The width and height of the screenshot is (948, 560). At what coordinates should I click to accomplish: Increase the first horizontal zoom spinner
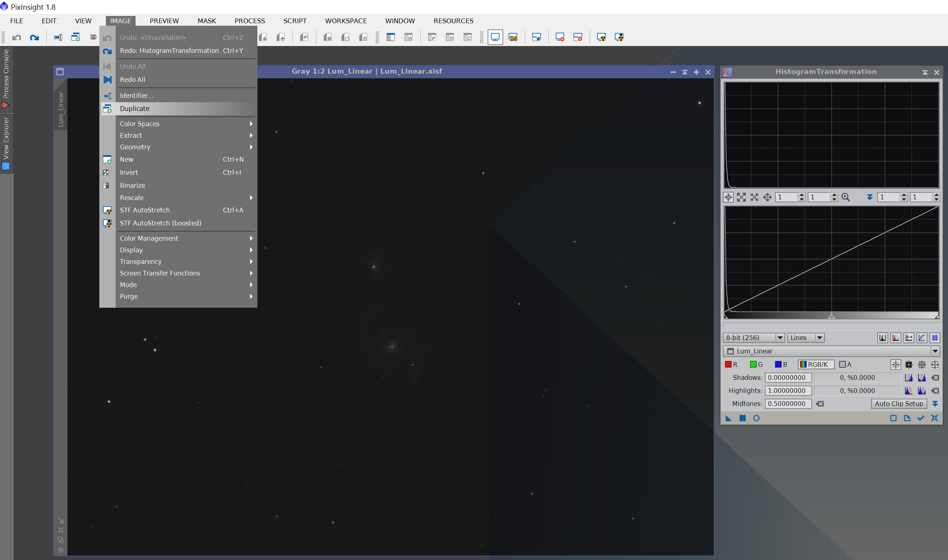coord(802,195)
